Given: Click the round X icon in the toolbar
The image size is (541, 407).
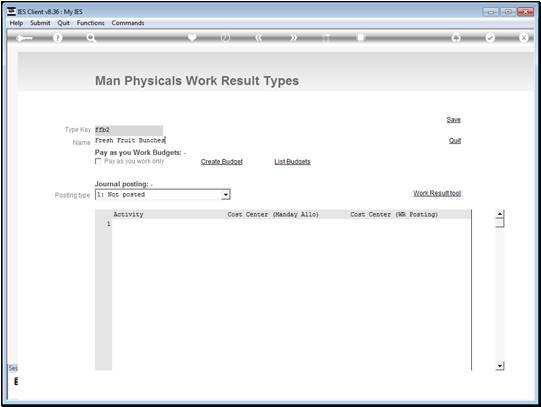Looking at the screenshot, I should pyautogui.click(x=523, y=38).
